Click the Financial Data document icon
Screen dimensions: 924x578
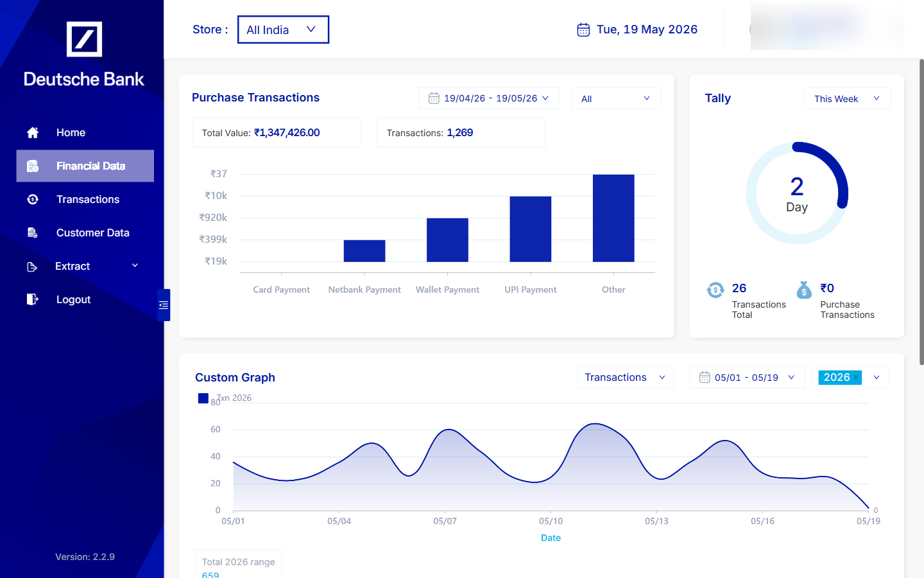(33, 166)
